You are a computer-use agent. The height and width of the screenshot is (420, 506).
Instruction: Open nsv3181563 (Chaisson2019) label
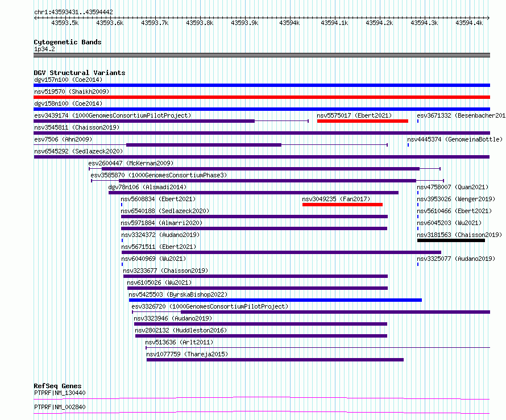click(459, 235)
